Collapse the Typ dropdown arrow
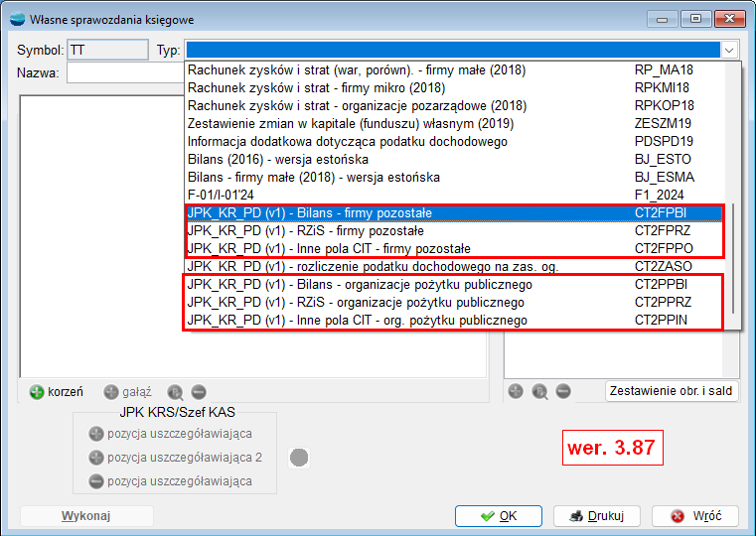 [730, 50]
